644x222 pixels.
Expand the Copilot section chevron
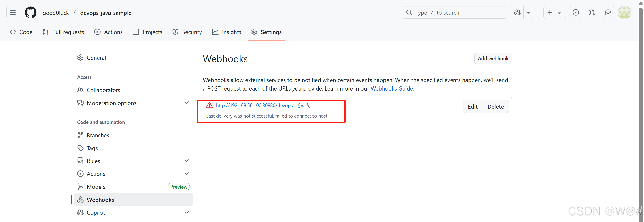(187, 213)
